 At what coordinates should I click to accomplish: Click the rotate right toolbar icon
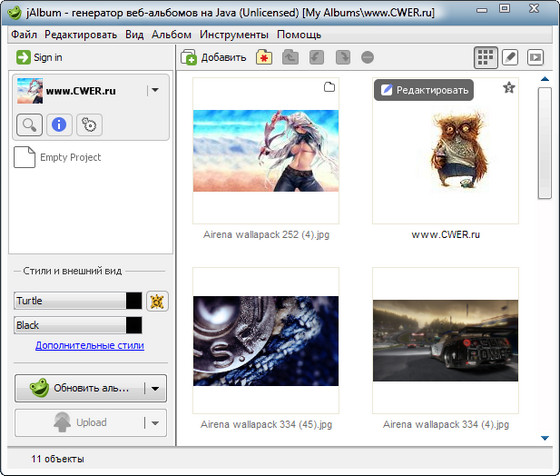(343, 57)
